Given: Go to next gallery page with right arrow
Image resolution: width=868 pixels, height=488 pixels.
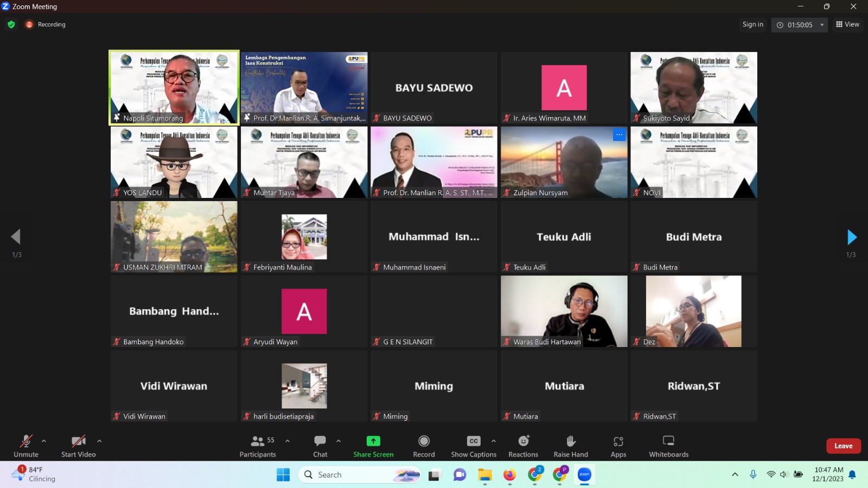Looking at the screenshot, I should [851, 237].
